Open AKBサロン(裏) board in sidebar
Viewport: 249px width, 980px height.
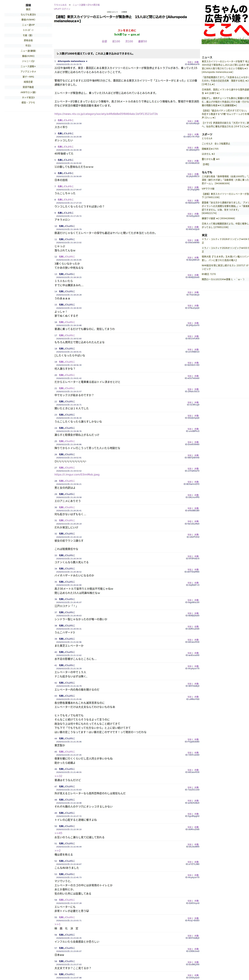tap(28, 92)
